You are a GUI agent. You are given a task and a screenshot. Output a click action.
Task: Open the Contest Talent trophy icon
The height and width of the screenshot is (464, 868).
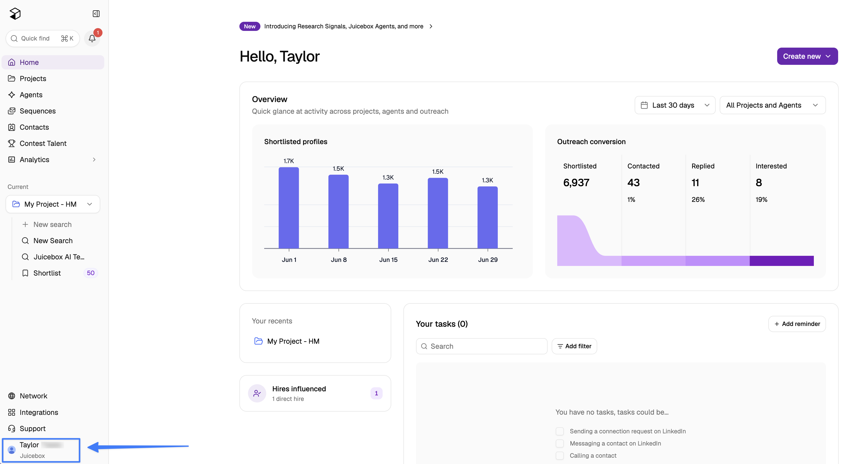pos(12,143)
